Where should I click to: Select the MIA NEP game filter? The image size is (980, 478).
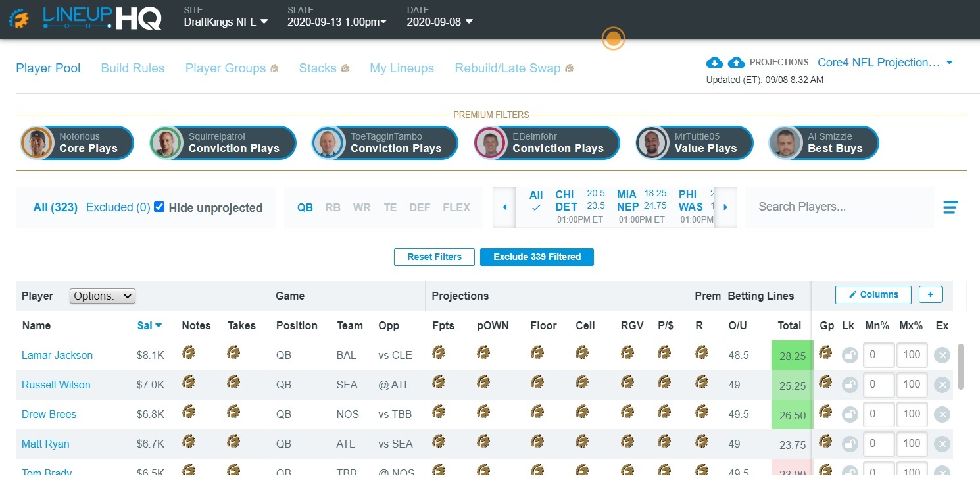642,207
